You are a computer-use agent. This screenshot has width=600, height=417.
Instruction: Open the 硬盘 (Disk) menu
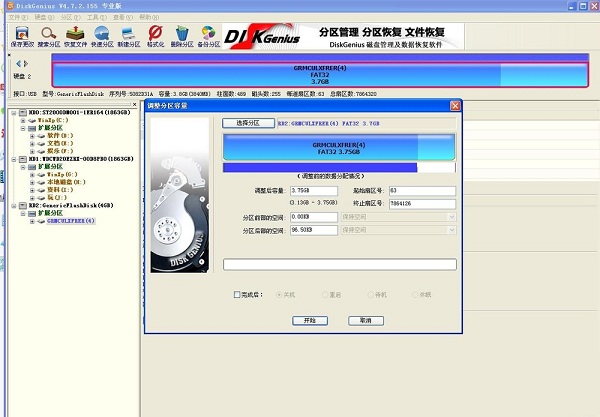pyautogui.click(x=41, y=17)
